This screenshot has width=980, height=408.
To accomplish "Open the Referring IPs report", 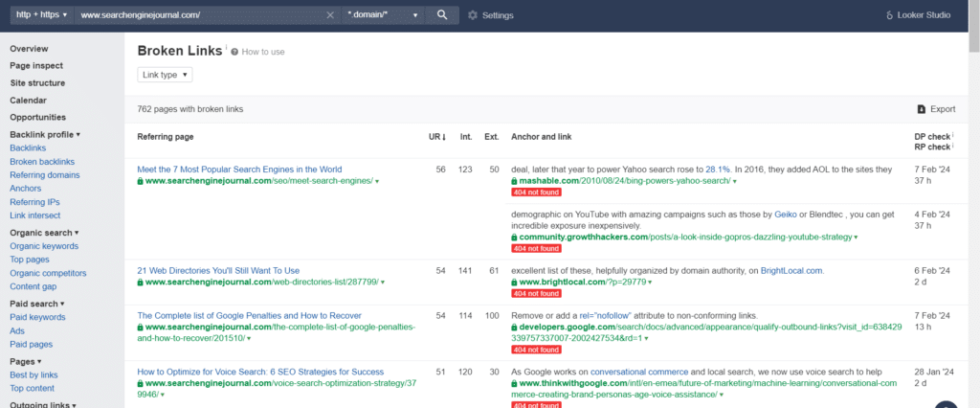I will (x=35, y=202).
